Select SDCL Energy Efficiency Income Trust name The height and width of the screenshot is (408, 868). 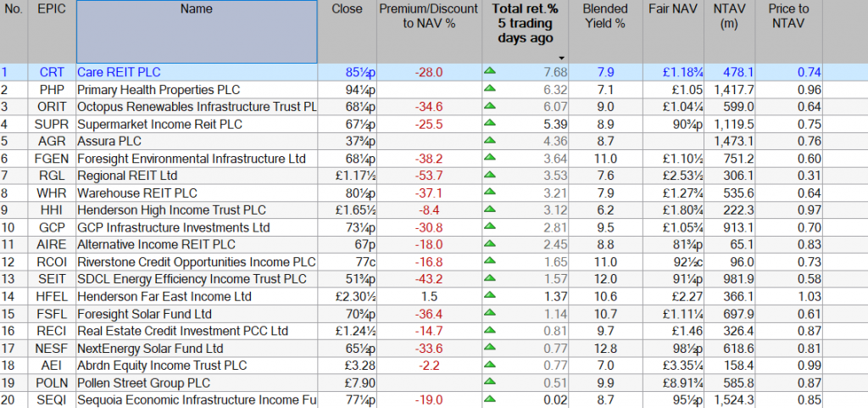pyautogui.click(x=192, y=279)
